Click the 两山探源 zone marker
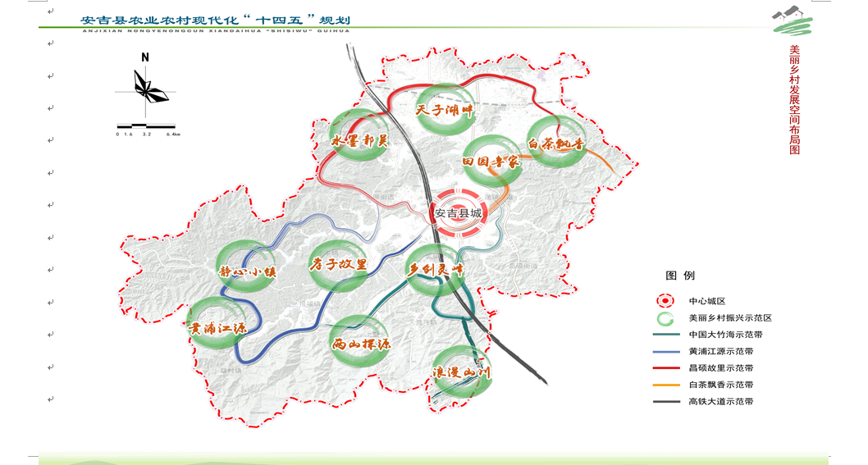 click(359, 344)
